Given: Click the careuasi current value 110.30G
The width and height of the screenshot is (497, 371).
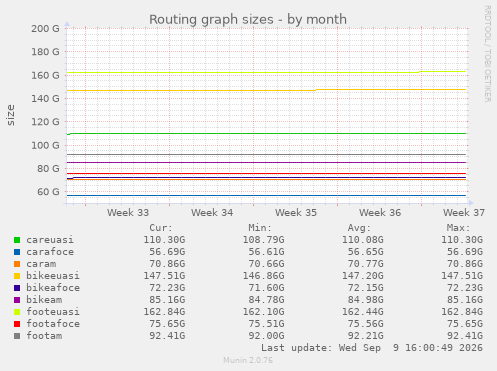Looking at the screenshot, I should tap(164, 240).
